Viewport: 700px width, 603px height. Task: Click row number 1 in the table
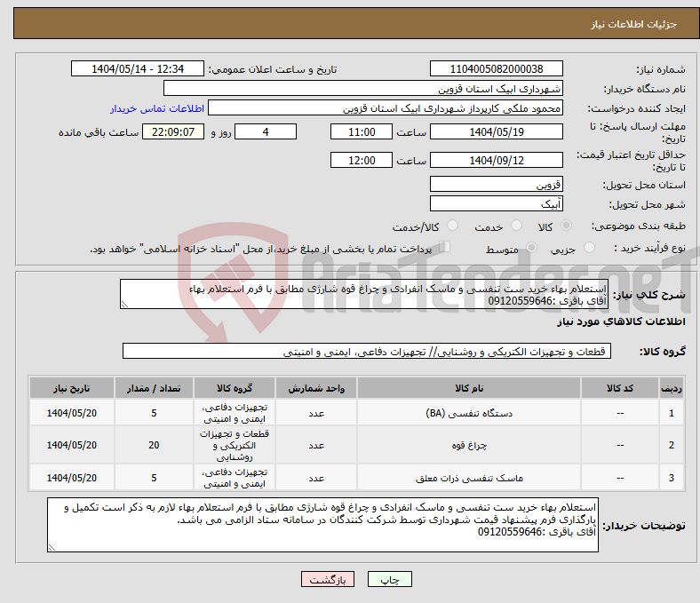click(x=672, y=413)
